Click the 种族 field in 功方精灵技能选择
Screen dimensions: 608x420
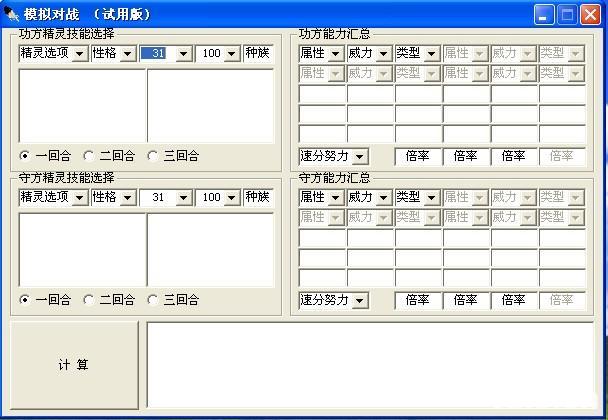pyautogui.click(x=258, y=53)
